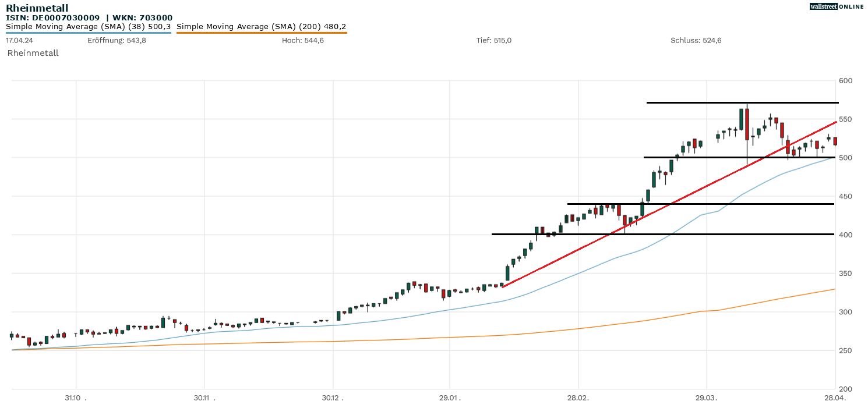Click the 350 y-axis label
868x401 pixels.
click(x=845, y=274)
